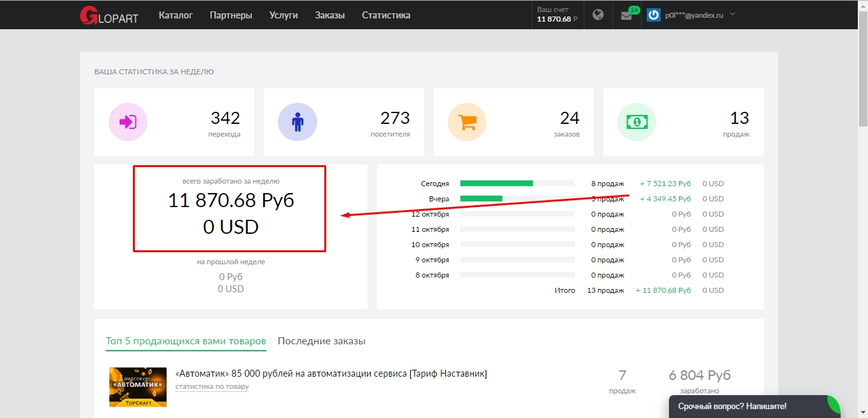This screenshot has width=868, height=418.
Task: Click the green progress bar for Сегодня
Action: click(496, 183)
